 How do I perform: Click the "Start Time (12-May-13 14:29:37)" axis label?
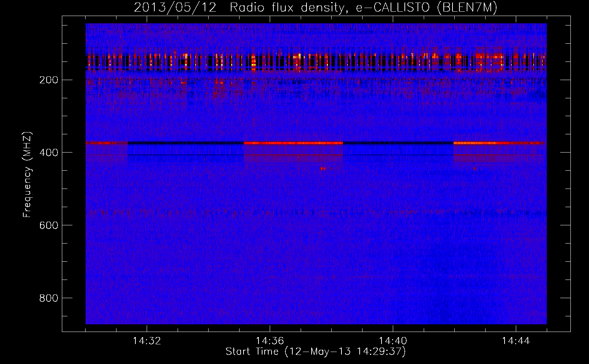tap(316, 352)
